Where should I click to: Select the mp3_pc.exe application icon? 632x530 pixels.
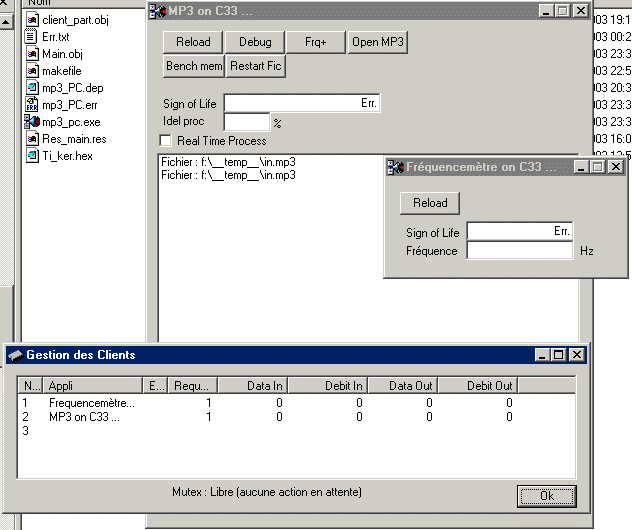pyautogui.click(x=32, y=122)
